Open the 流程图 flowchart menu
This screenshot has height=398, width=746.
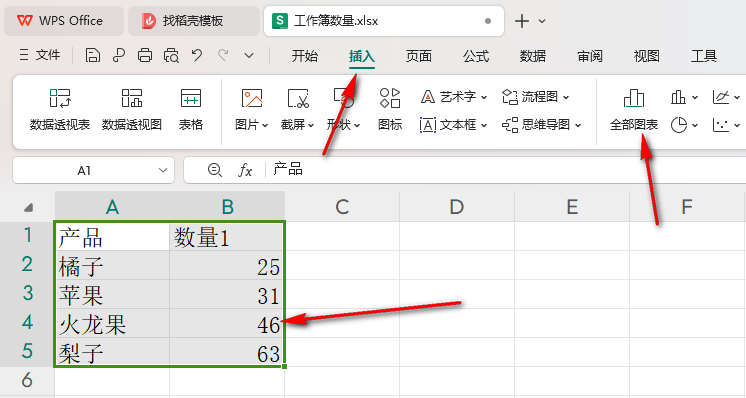tap(536, 97)
